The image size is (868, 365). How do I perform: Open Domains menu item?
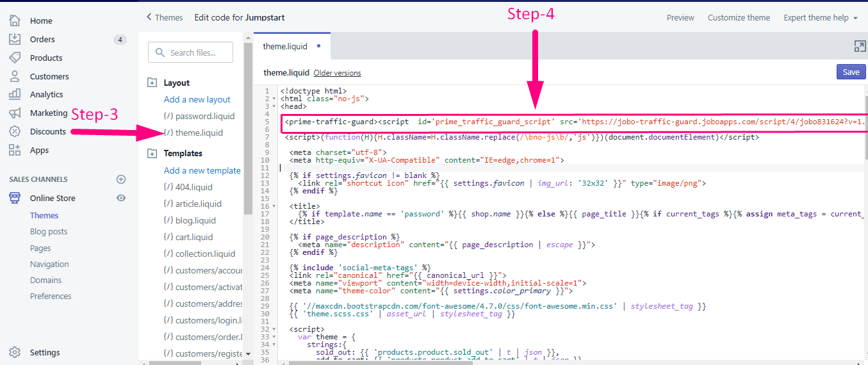tap(46, 280)
